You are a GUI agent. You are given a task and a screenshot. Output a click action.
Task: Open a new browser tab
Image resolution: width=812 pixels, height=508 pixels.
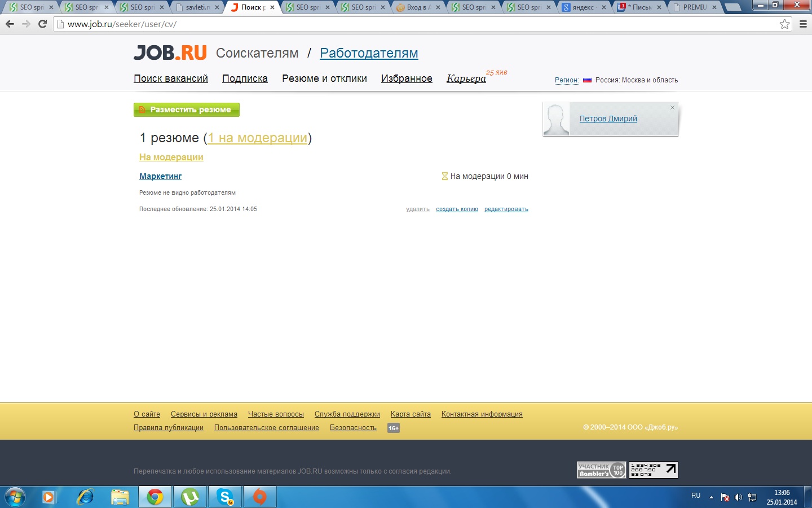click(x=732, y=8)
